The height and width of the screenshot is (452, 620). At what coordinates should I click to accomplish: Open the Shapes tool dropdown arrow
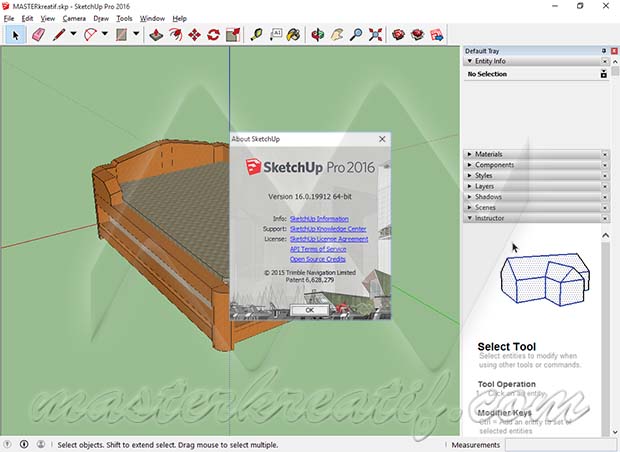[136, 34]
